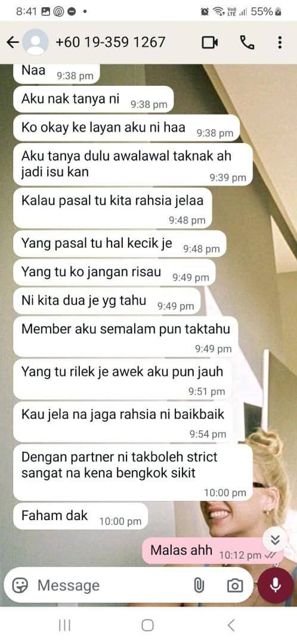Attach a file with paperclip icon

(x=199, y=586)
